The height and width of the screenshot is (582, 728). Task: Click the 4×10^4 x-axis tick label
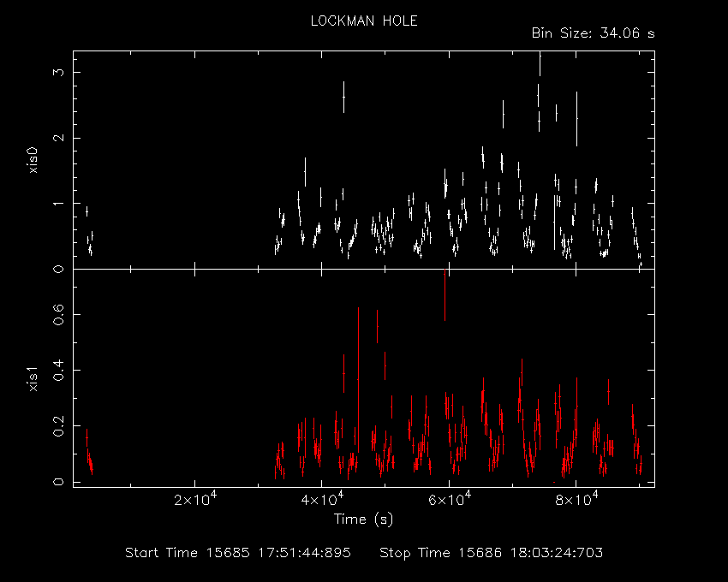point(322,499)
